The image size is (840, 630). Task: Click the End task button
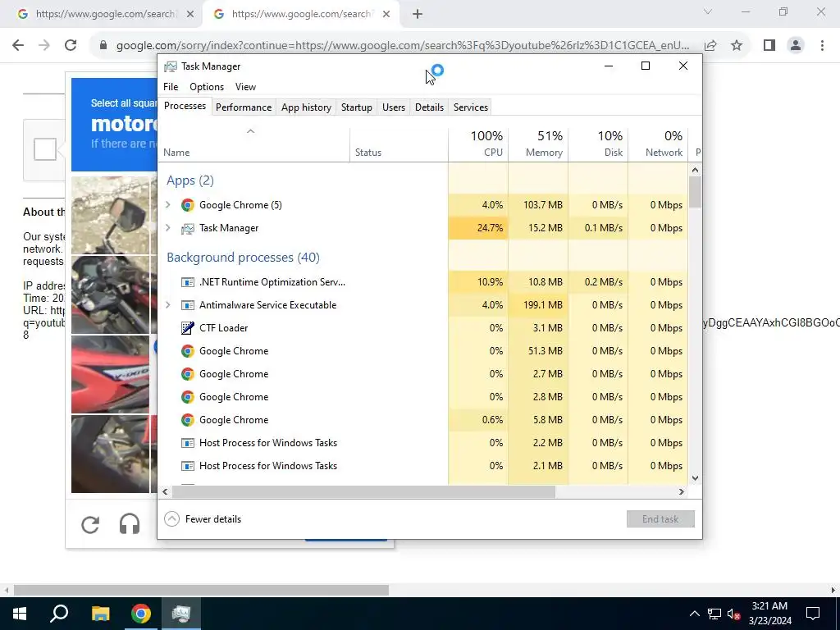pyautogui.click(x=660, y=519)
